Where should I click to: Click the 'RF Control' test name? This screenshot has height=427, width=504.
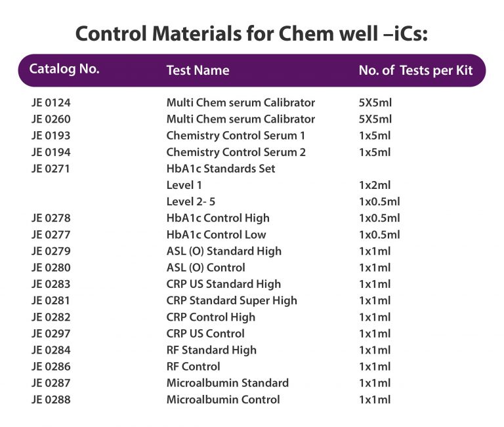193,366
